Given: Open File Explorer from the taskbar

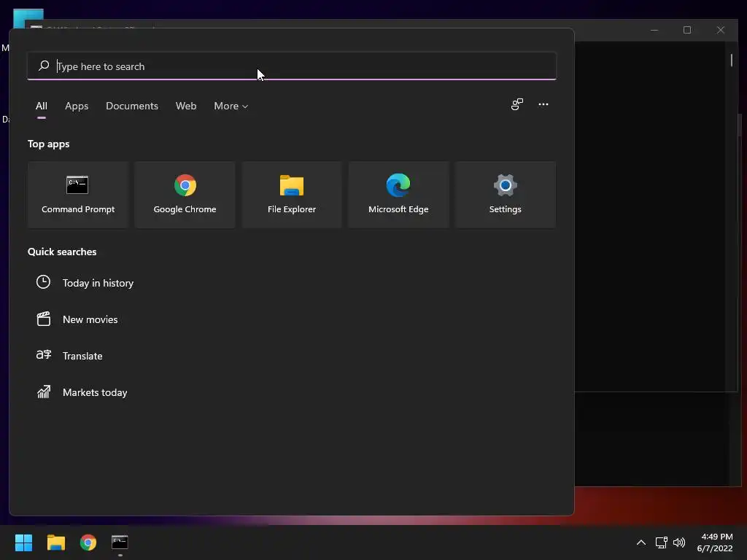Looking at the screenshot, I should click(x=55, y=542).
